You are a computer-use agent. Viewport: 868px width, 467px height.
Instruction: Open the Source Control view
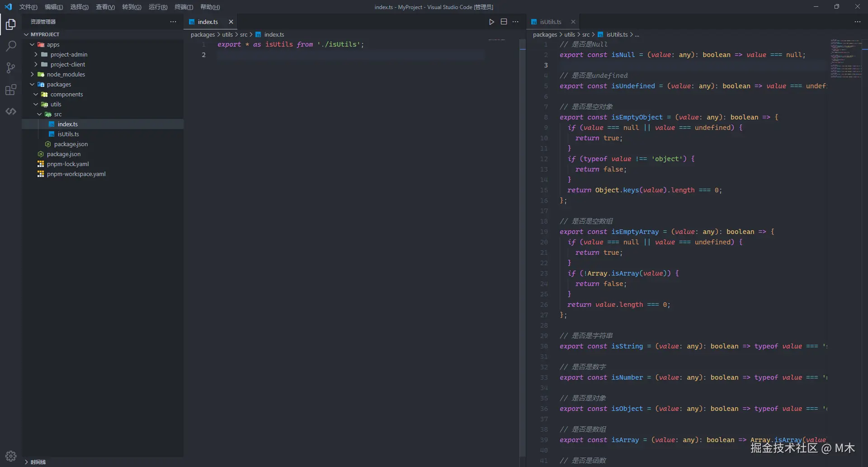[11, 68]
